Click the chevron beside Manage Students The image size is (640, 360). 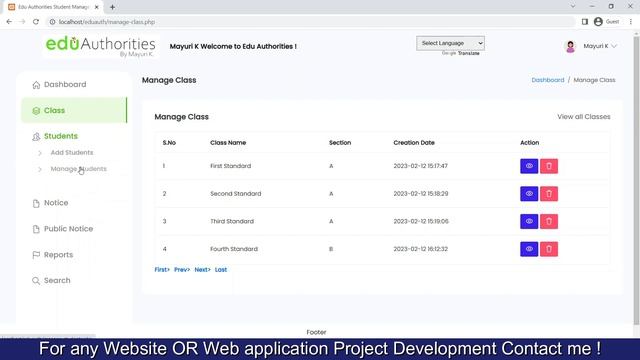[40, 169]
